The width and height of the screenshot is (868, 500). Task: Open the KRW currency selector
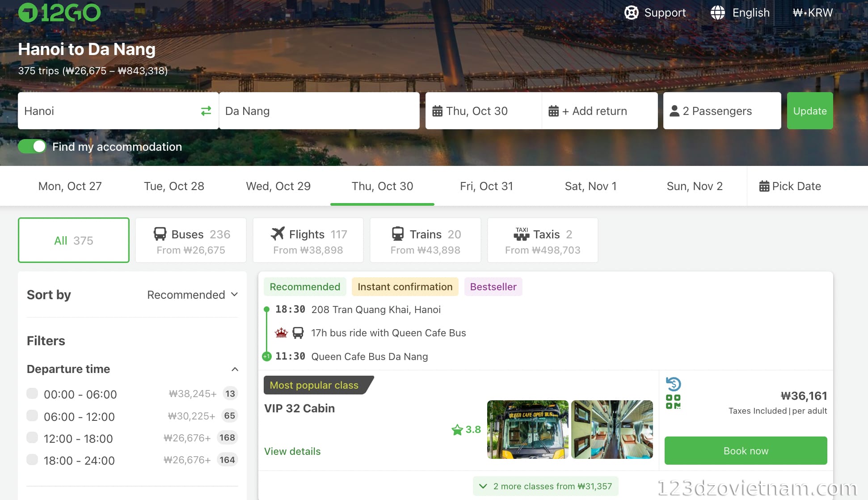coord(813,13)
